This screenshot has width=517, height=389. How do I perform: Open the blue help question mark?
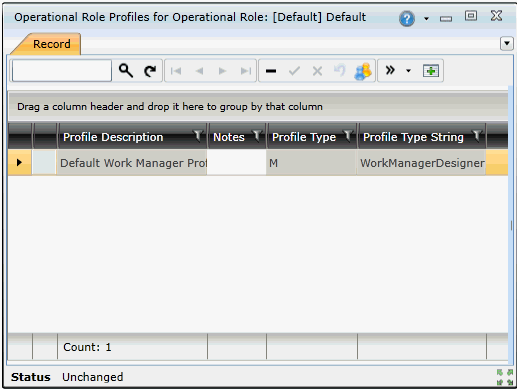click(x=407, y=19)
